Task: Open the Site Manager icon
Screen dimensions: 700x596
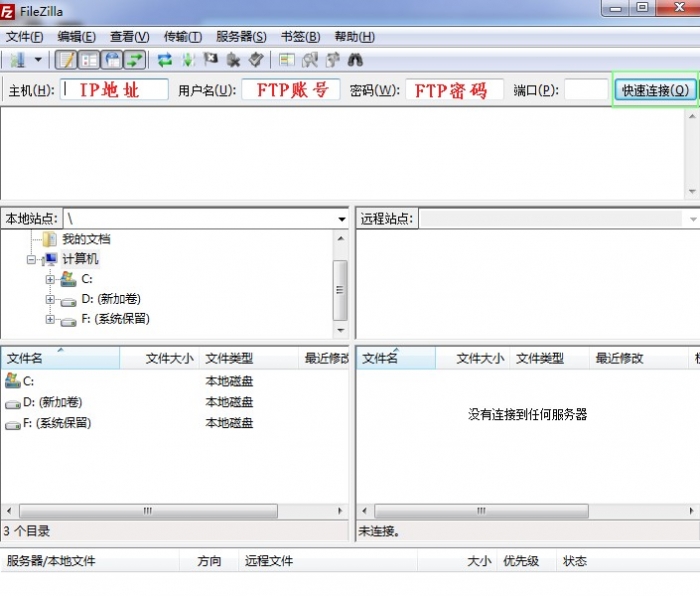Action: 18,60
